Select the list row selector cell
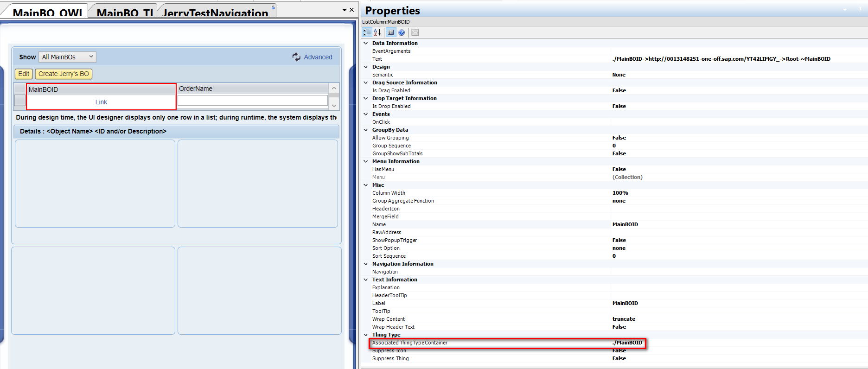The image size is (868, 369). pos(20,101)
